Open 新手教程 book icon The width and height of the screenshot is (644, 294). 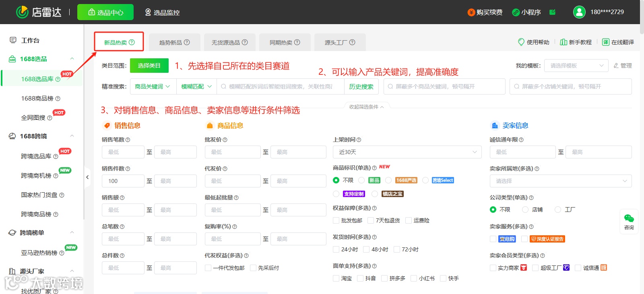pyautogui.click(x=563, y=42)
